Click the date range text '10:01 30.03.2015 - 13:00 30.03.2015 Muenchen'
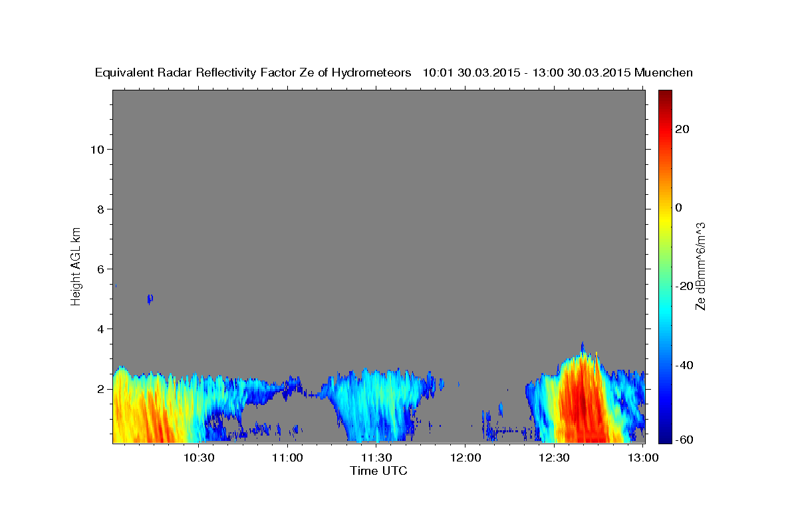798x532 pixels. 558,73
